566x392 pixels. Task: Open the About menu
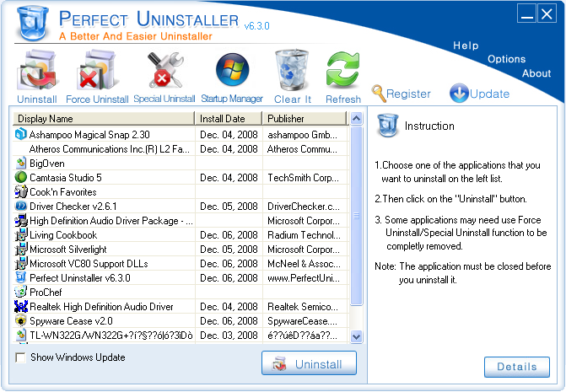click(536, 73)
